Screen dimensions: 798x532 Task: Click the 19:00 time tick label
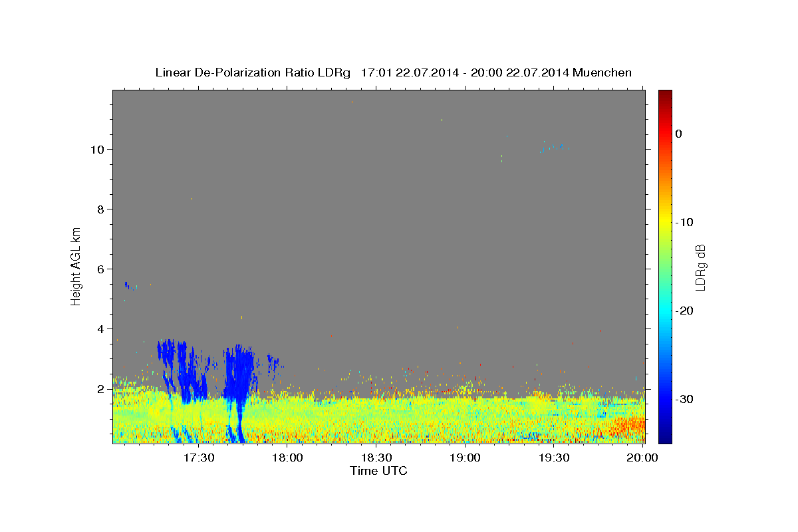coord(465,458)
